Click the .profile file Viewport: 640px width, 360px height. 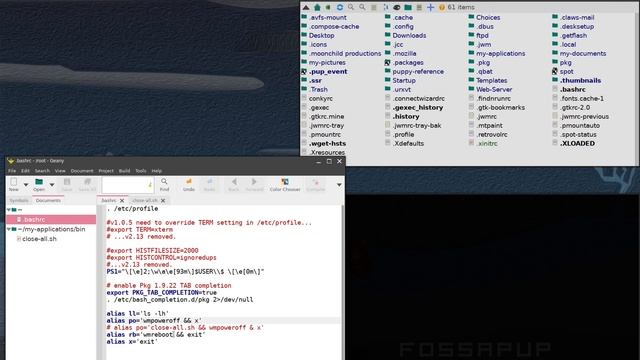(400, 134)
